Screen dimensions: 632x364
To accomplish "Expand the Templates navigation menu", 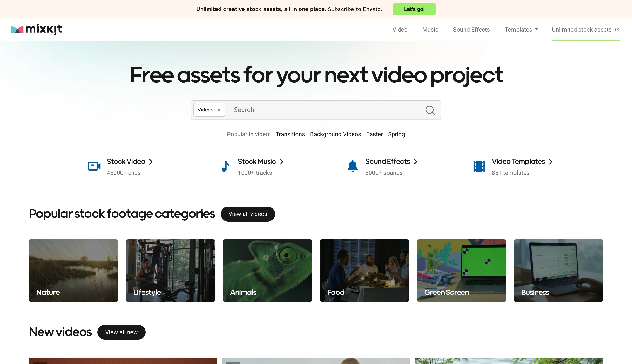I will pos(521,30).
